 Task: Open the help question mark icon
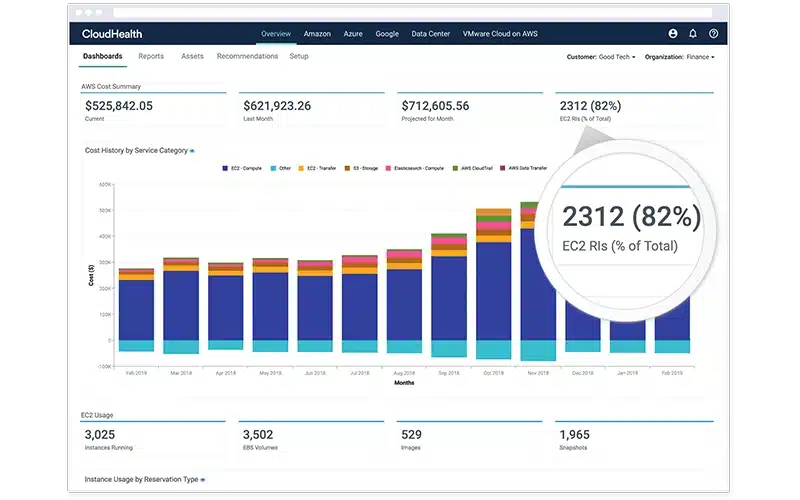(x=713, y=34)
